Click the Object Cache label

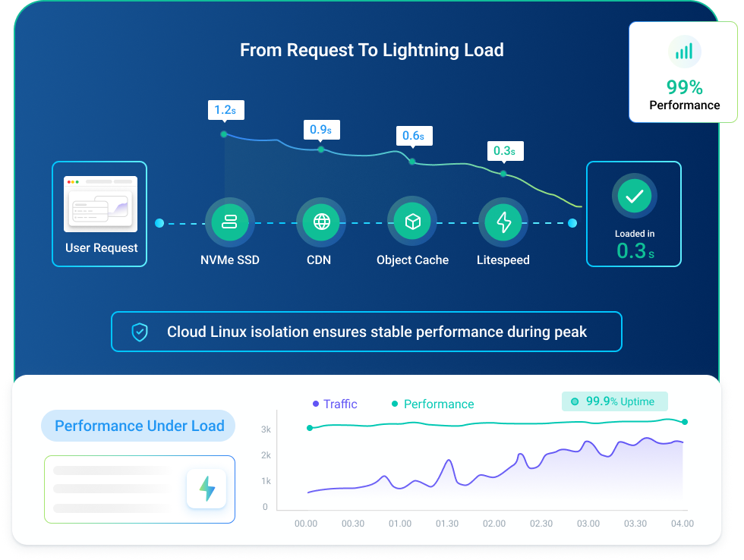[x=412, y=260]
